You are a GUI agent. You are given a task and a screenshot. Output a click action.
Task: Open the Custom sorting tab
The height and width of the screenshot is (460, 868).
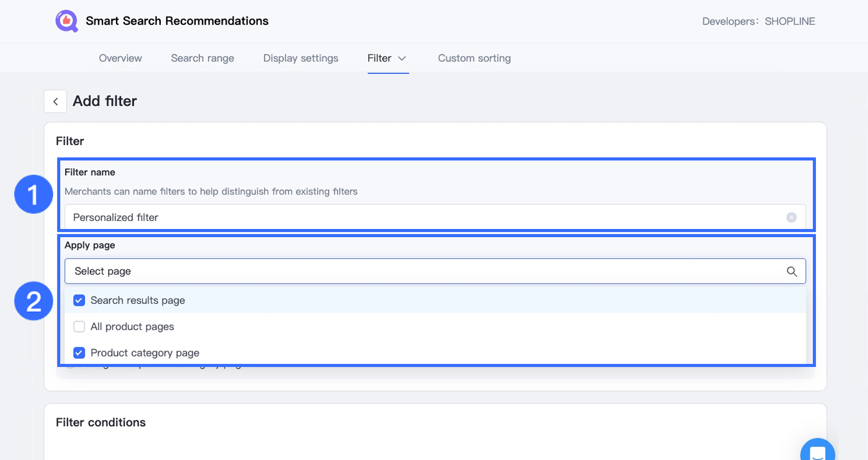pos(474,58)
